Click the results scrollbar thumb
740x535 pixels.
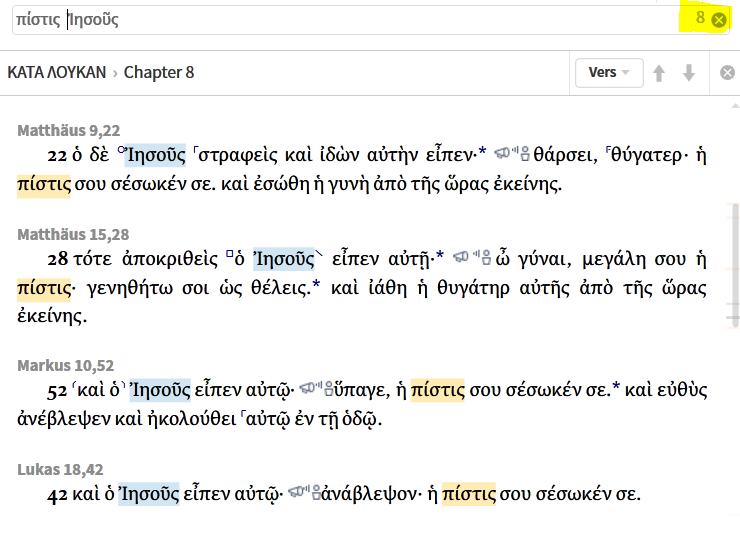734,266
